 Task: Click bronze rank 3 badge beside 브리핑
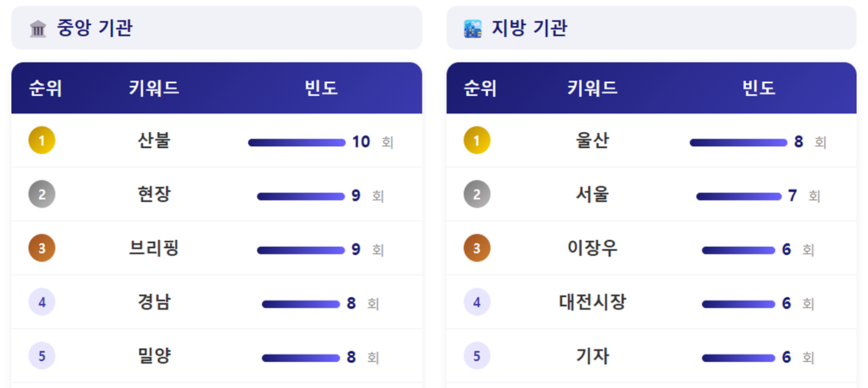pos(42,249)
